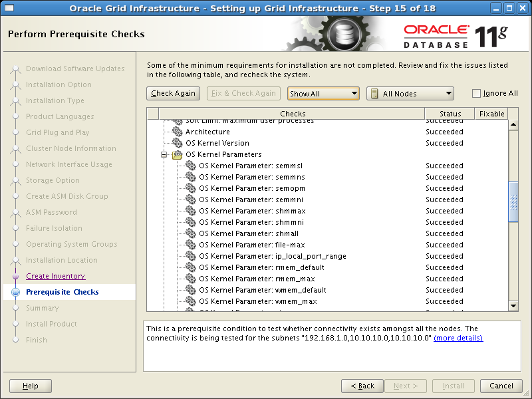Click the gear icon for ip_local_port_range parameter
Viewport: 532px width, 399px height.
[x=191, y=256]
